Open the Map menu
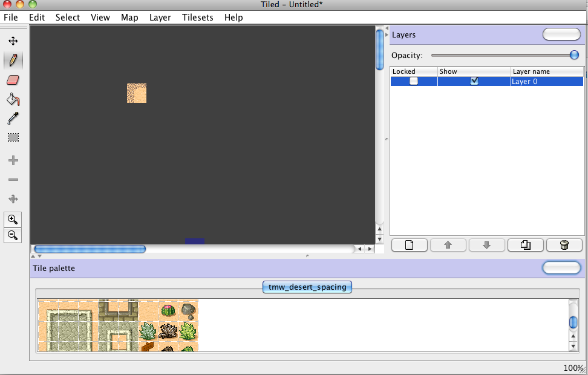The image size is (588, 375). [129, 18]
